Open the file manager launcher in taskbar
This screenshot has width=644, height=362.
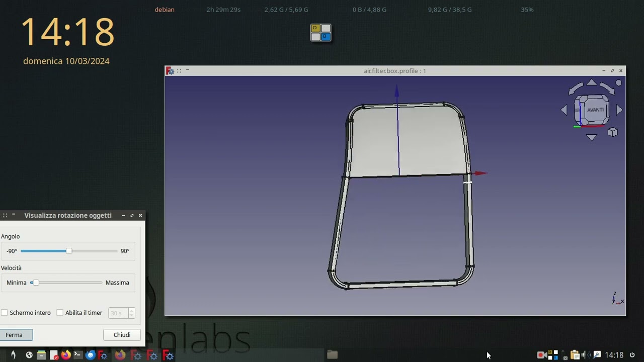[41, 355]
